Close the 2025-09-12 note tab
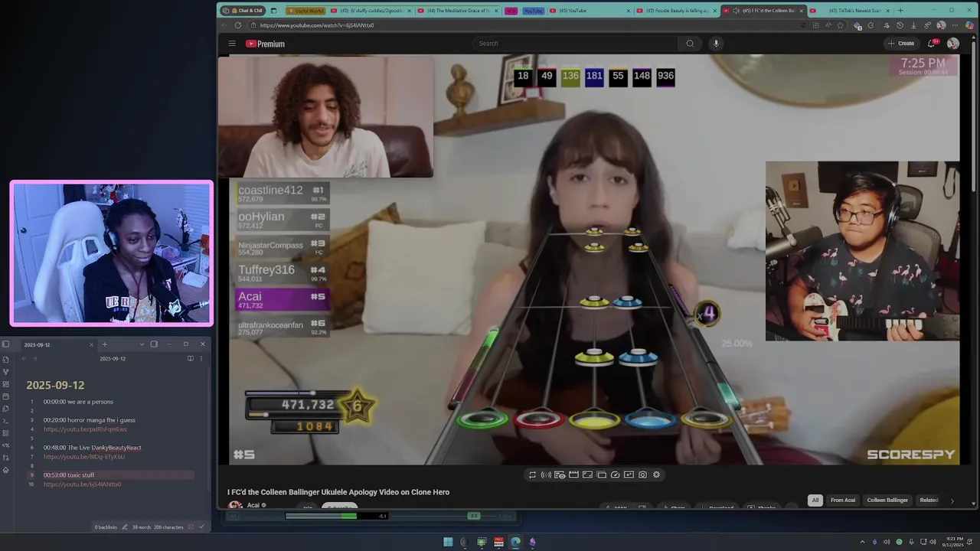Viewport: 980px width, 551px height. tap(91, 344)
